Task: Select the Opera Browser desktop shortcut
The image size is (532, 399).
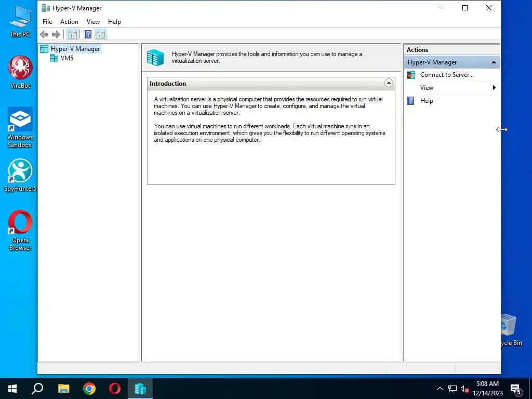Action: pos(20,231)
